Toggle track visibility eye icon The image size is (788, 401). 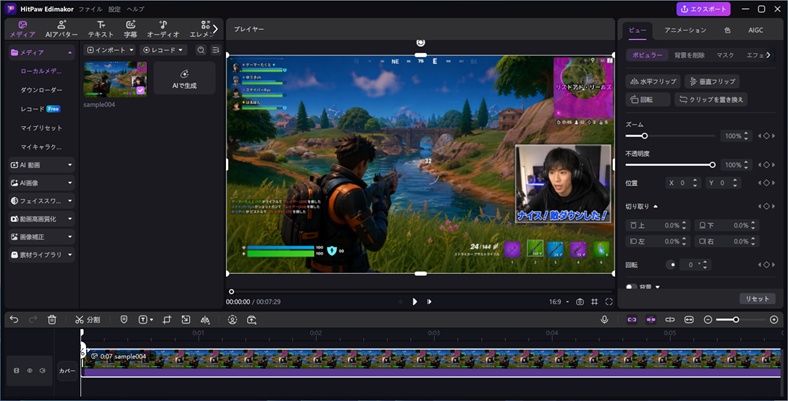30,370
